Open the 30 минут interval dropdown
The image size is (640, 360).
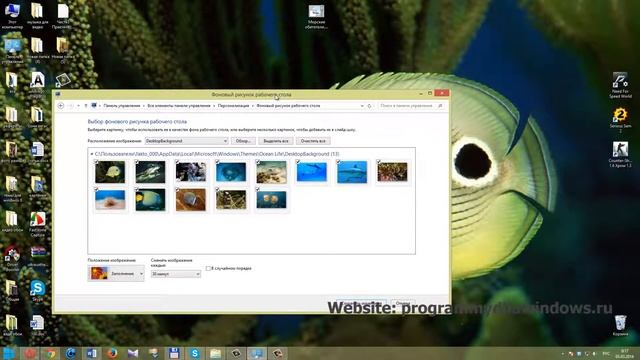[176, 274]
